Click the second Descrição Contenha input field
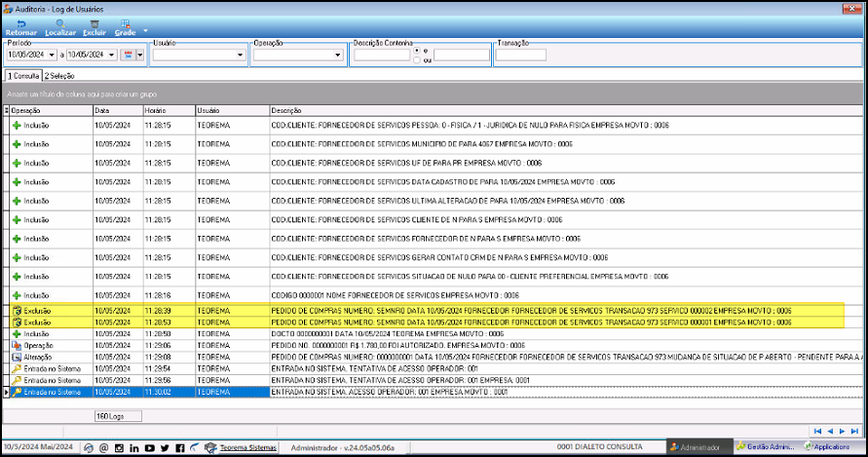The image size is (868, 457). [x=462, y=55]
